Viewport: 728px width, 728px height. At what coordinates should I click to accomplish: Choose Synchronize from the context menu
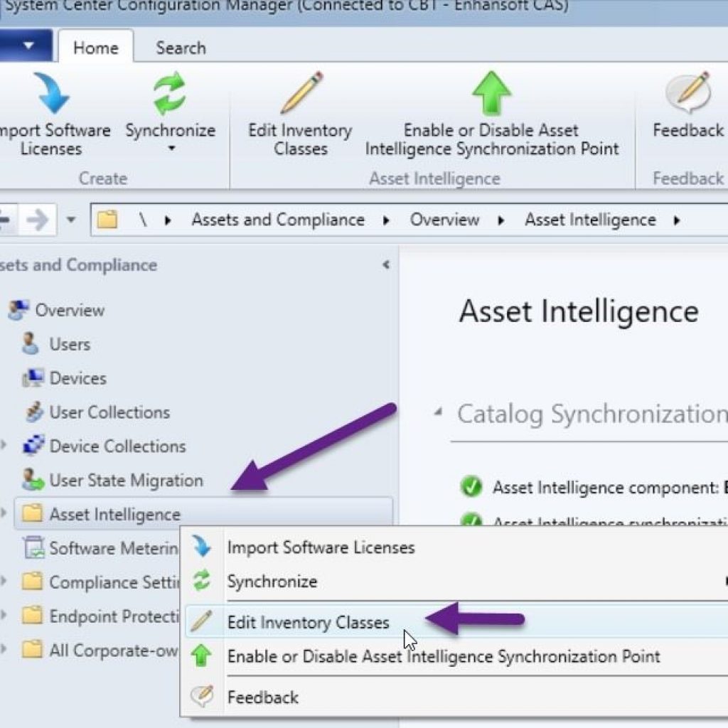(x=454, y=582)
